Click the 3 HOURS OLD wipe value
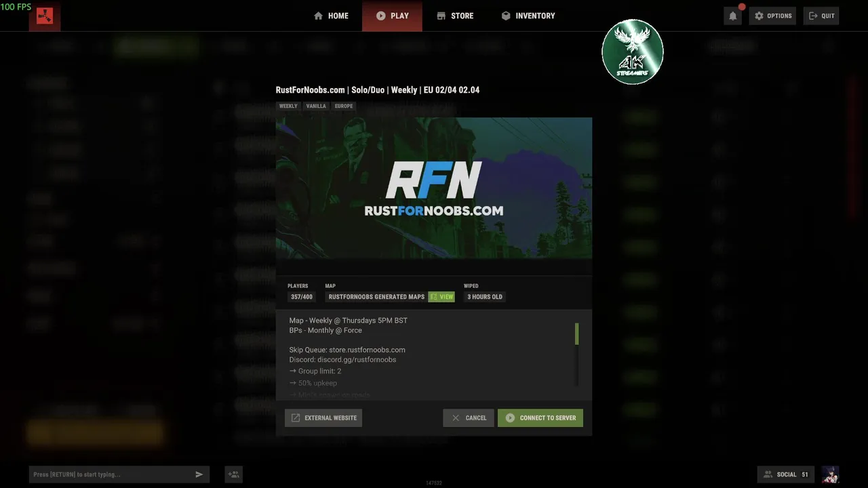 [x=485, y=297]
